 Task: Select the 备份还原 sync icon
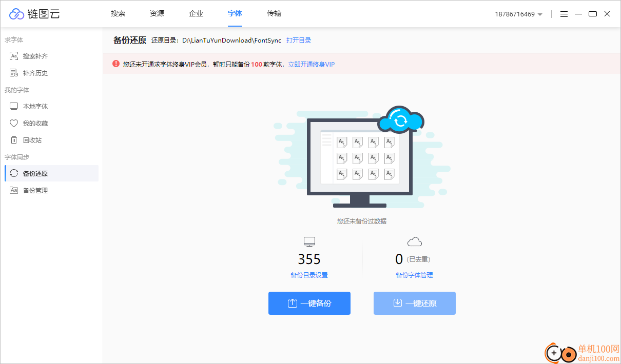[14, 173]
